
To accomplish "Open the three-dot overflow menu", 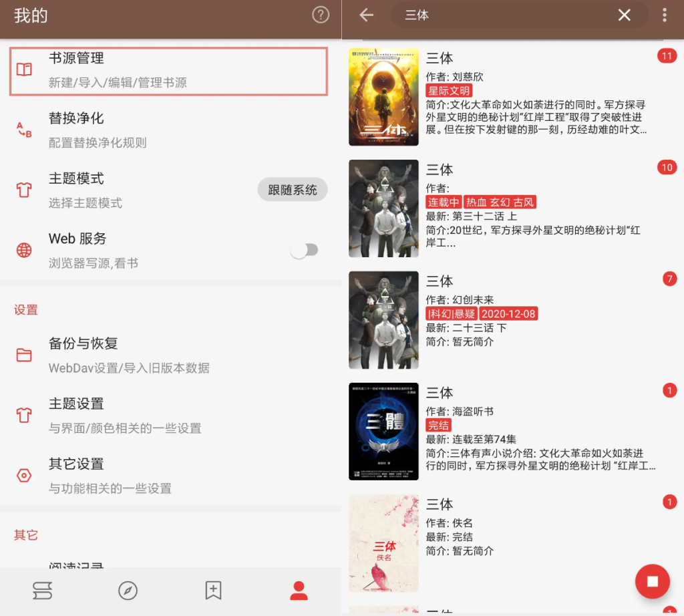I will pos(665,15).
